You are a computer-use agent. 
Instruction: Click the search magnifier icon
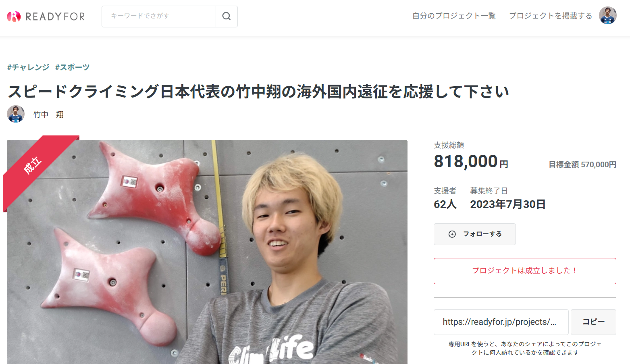pyautogui.click(x=227, y=16)
